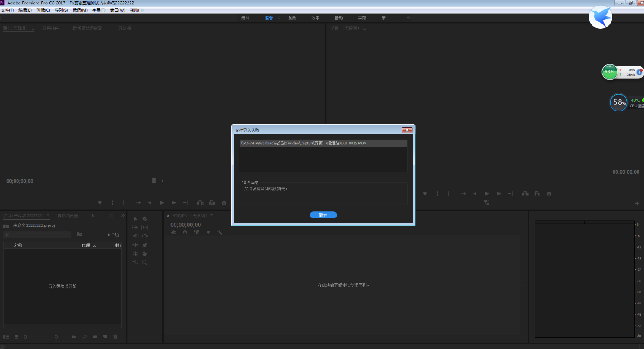Expand project panel tabs overflow chevrons

pyautogui.click(x=122, y=216)
